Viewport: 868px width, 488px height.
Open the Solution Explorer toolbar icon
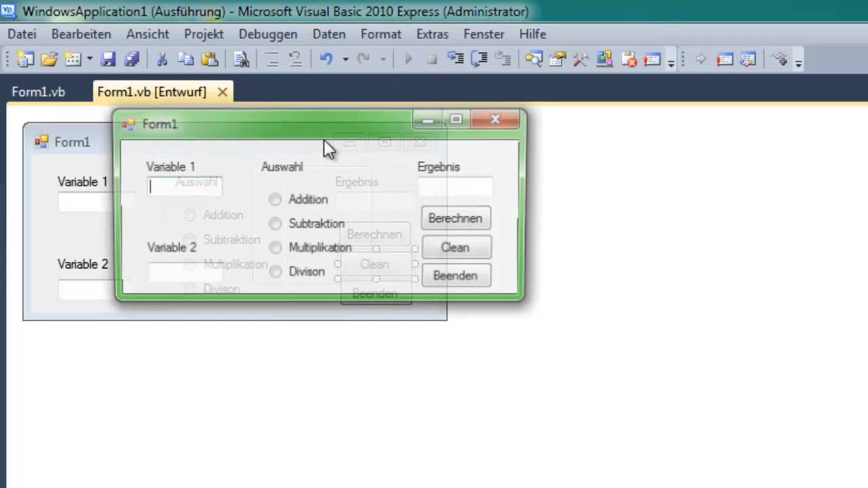(534, 59)
